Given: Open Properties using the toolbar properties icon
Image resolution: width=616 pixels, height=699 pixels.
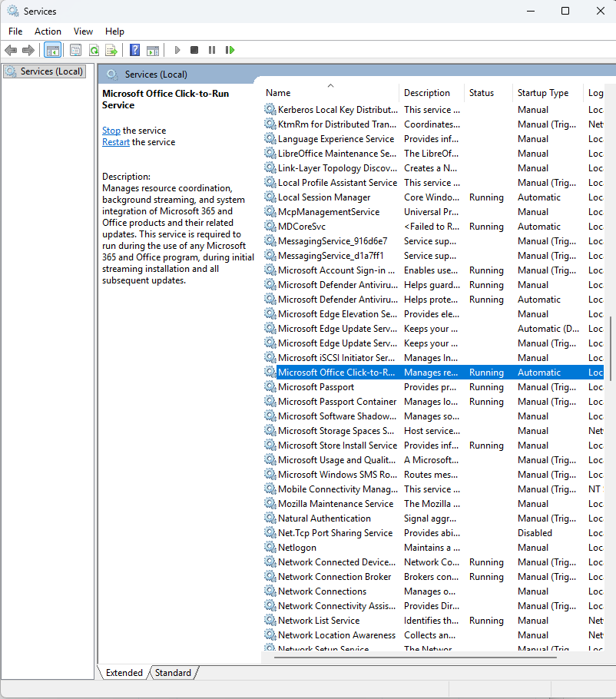Looking at the screenshot, I should click(75, 50).
